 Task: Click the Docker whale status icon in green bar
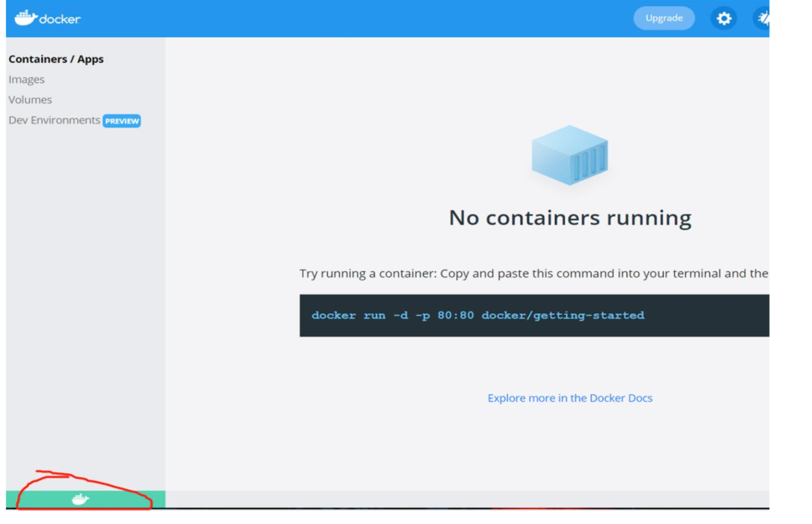point(80,499)
